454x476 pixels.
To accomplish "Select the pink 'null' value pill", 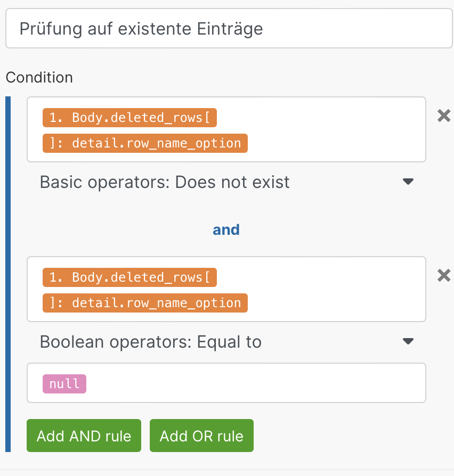I will point(64,384).
